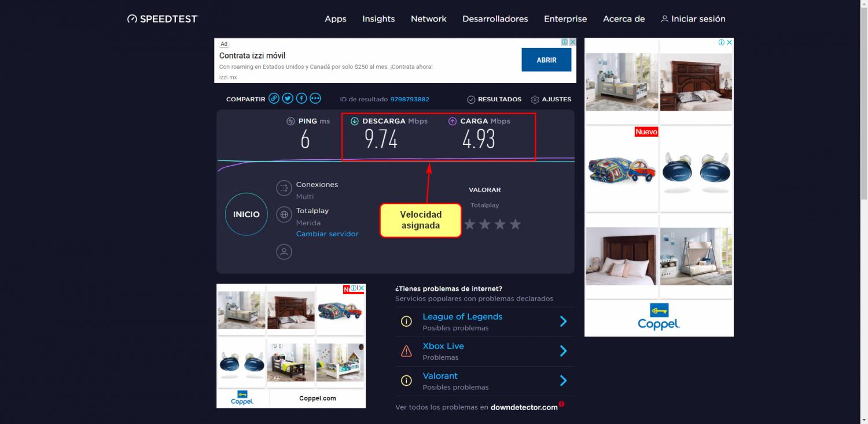Click the copy link share icon
Image resolution: width=868 pixels, height=424 pixels.
coord(274,99)
